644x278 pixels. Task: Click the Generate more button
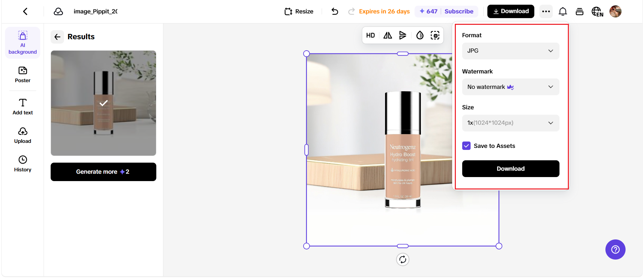[x=103, y=172]
